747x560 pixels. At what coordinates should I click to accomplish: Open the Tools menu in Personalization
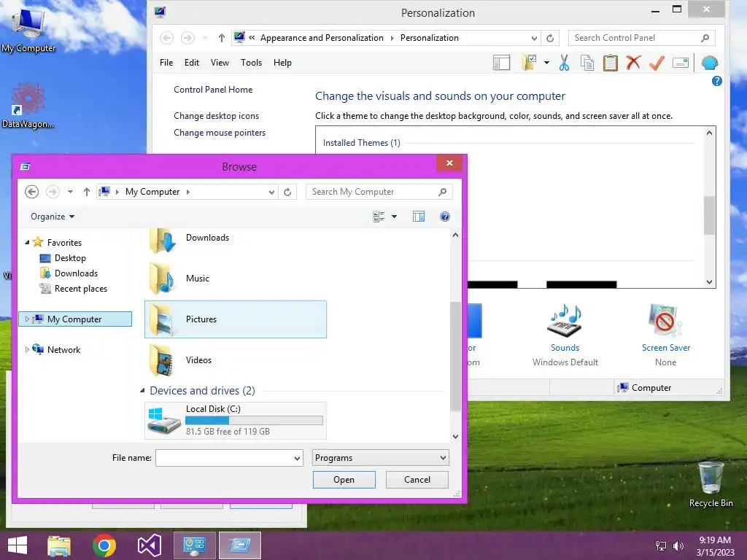tap(251, 63)
